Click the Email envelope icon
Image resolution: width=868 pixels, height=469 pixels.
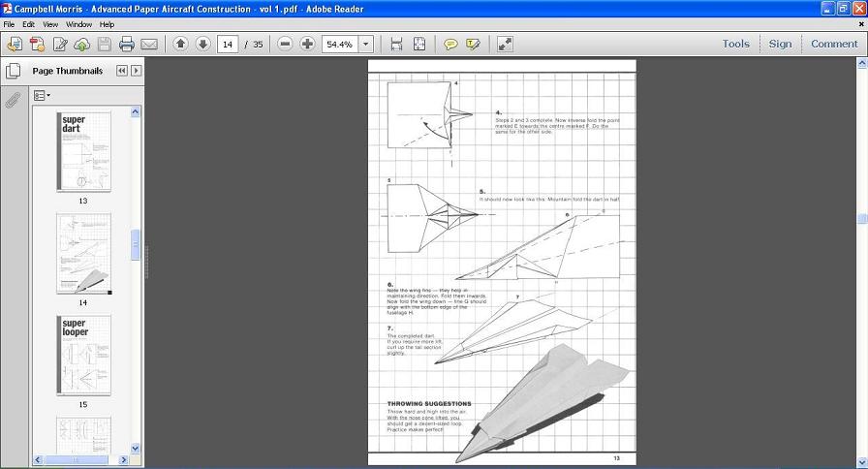149,44
